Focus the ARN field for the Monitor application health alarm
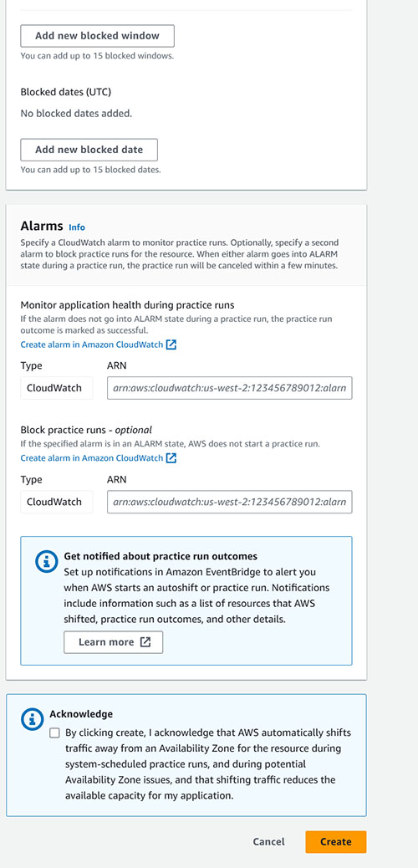 pos(230,388)
